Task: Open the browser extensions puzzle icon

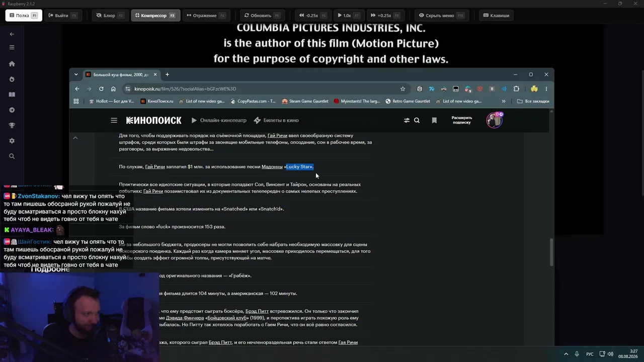Action: pos(516,89)
